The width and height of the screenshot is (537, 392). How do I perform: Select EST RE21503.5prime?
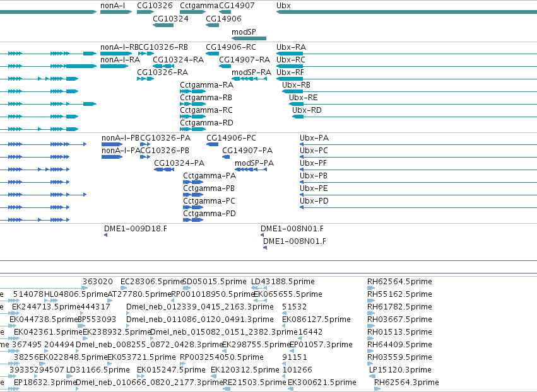254,383
